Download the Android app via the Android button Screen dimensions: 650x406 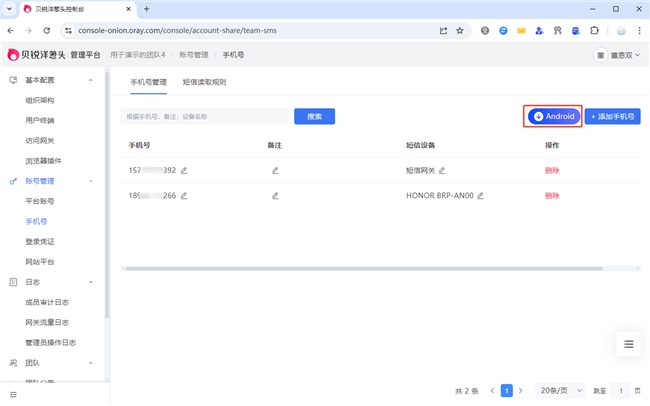pyautogui.click(x=554, y=116)
